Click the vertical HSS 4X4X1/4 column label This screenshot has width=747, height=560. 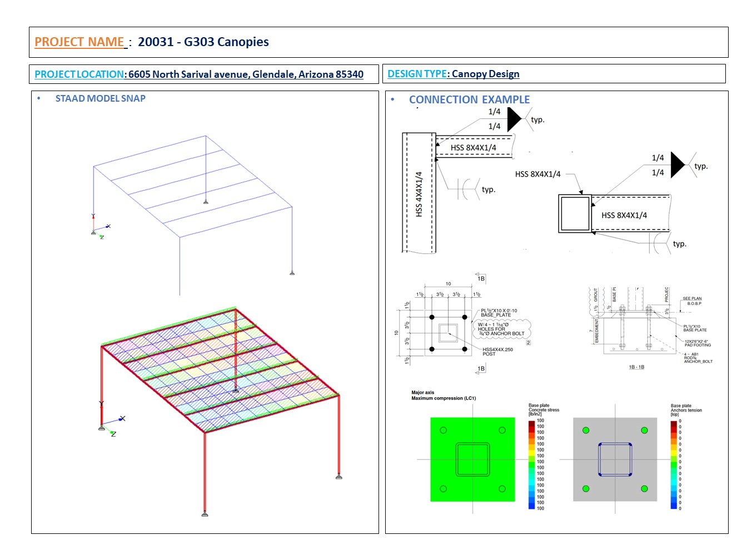[419, 194]
